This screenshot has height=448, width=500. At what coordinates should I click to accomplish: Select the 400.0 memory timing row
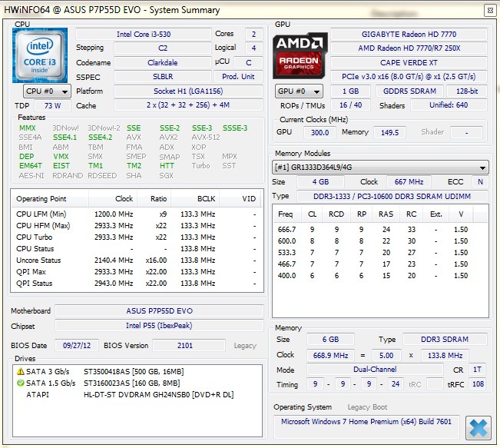pyautogui.click(x=380, y=275)
